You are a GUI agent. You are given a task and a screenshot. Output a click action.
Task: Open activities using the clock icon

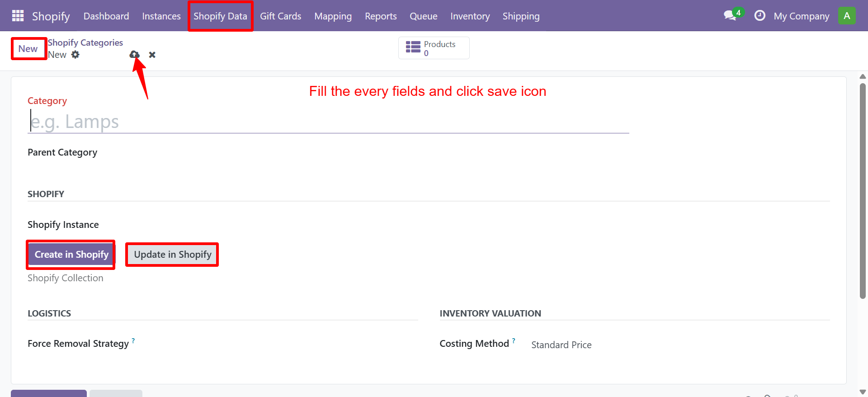pyautogui.click(x=759, y=15)
